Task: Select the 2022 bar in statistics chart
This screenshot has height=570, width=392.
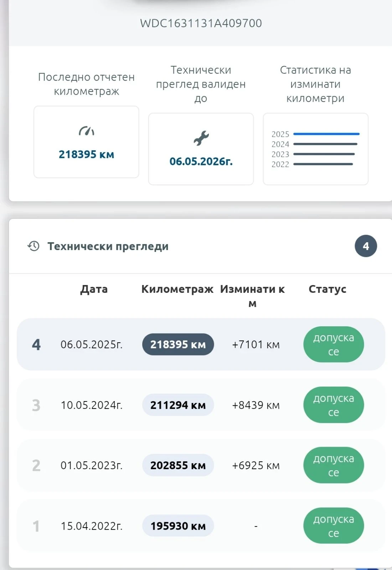Action: point(323,164)
